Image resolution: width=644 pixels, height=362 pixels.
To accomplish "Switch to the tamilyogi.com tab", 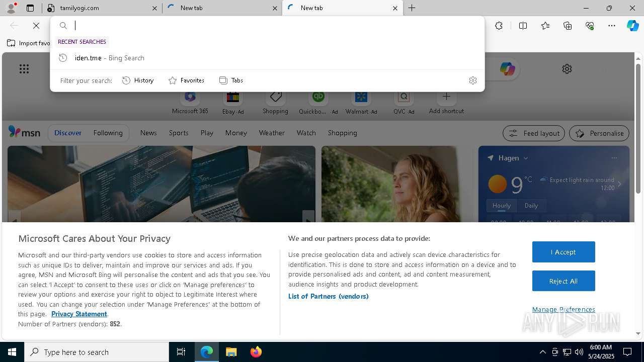I will click(x=102, y=8).
